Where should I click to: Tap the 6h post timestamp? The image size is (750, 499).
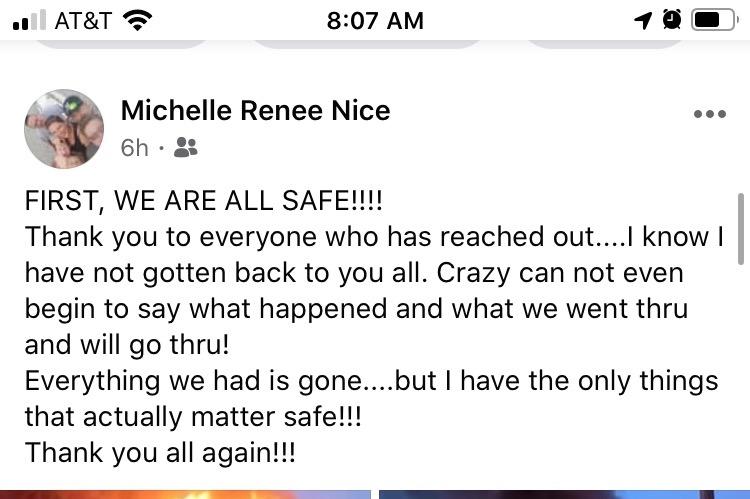click(x=134, y=148)
